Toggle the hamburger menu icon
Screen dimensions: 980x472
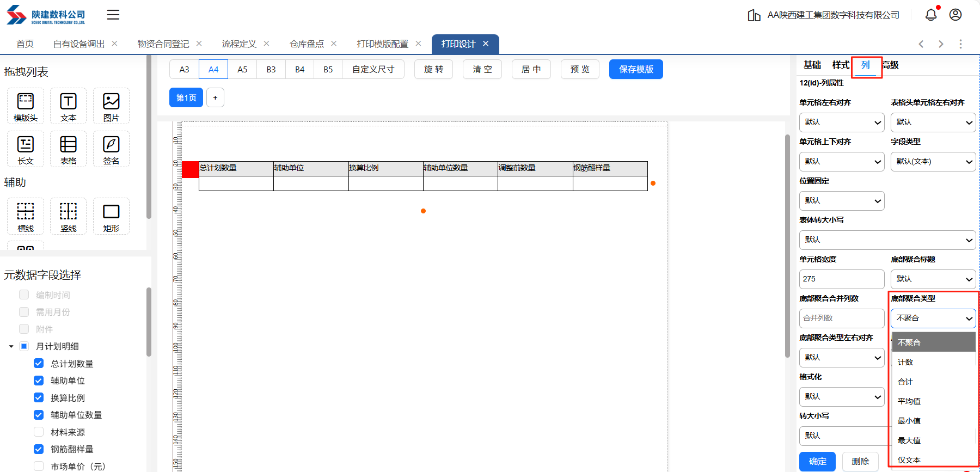click(x=113, y=15)
